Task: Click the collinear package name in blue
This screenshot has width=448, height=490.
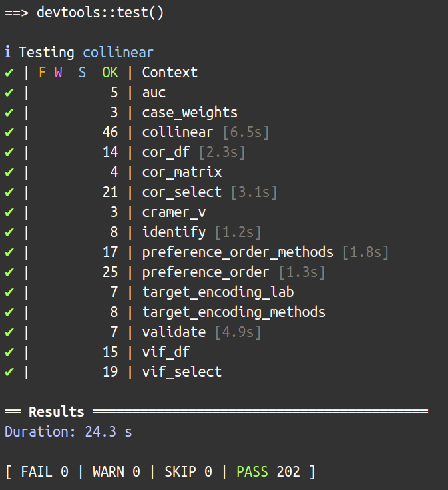Action: tap(118, 52)
